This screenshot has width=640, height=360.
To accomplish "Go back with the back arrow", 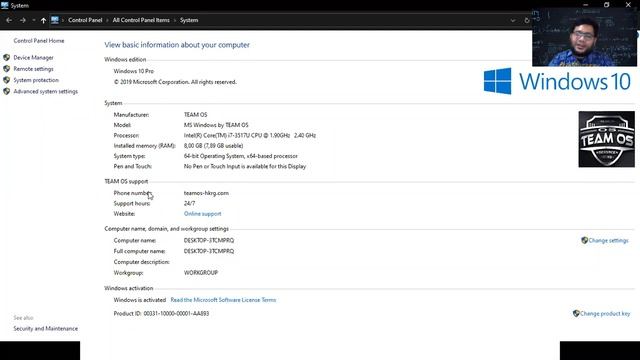I will coord(9,20).
